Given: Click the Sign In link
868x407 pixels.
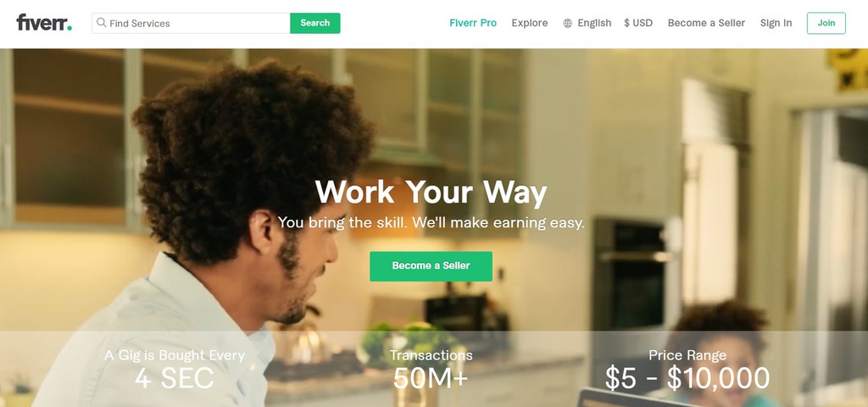Looking at the screenshot, I should click(x=776, y=23).
